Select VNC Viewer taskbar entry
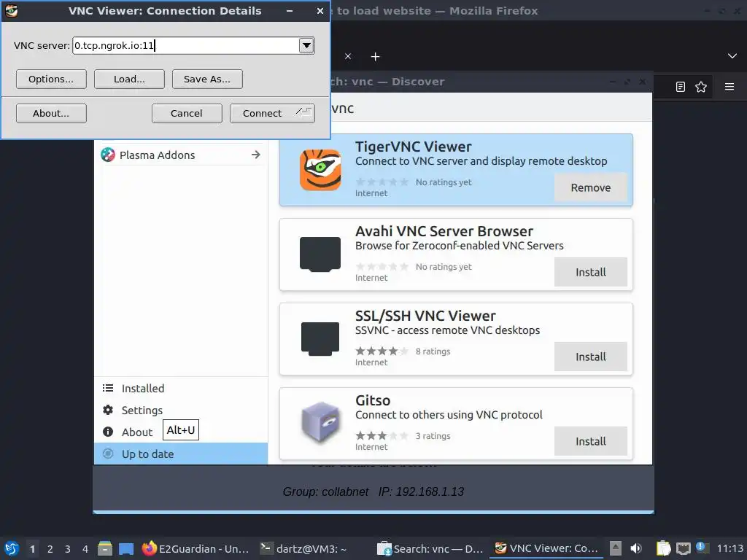 click(547, 549)
